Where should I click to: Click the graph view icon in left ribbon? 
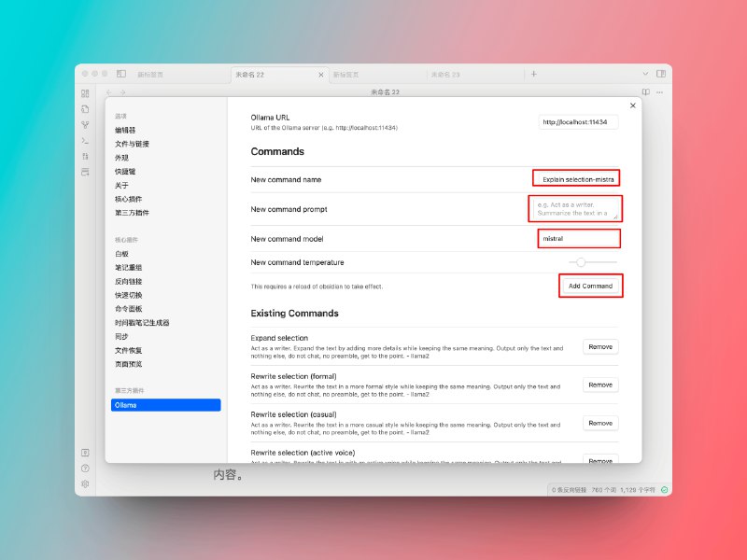coord(85,125)
